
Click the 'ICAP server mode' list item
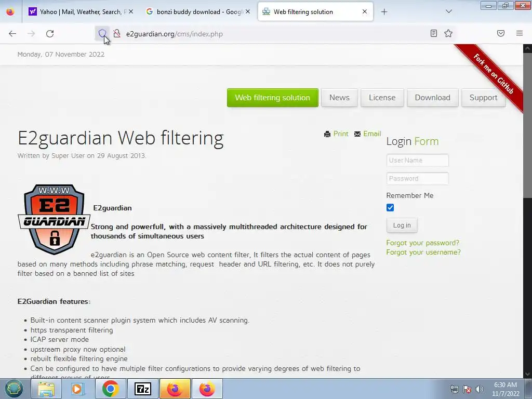click(60, 339)
